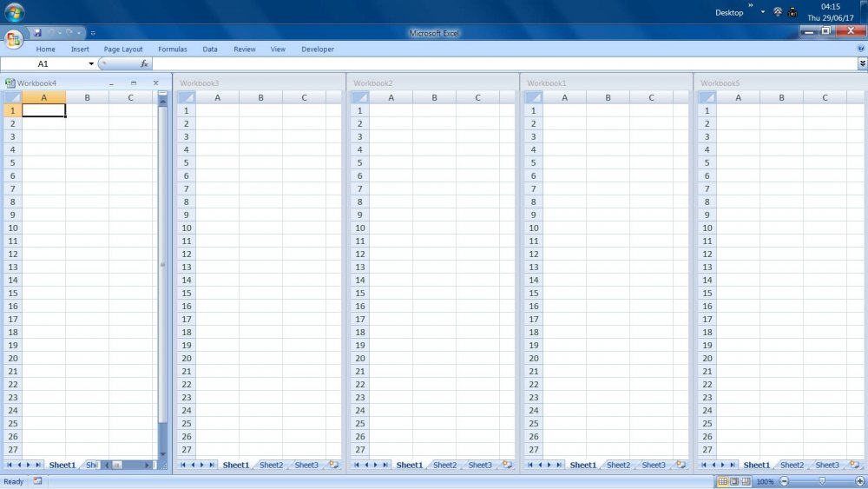Click last-sheet navigation arrow in Workbook3
The width and height of the screenshot is (868, 489).
pos(212,465)
